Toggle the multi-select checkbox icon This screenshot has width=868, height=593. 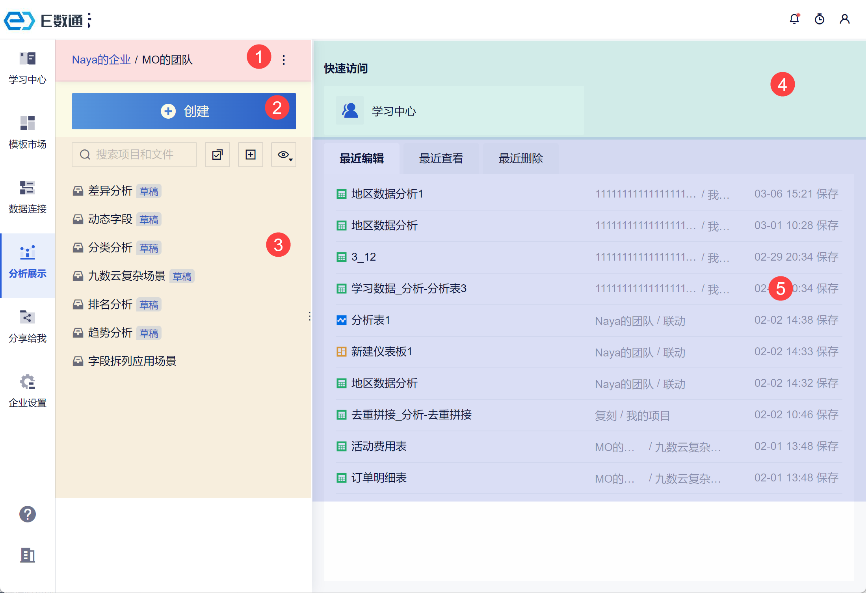[x=217, y=155]
